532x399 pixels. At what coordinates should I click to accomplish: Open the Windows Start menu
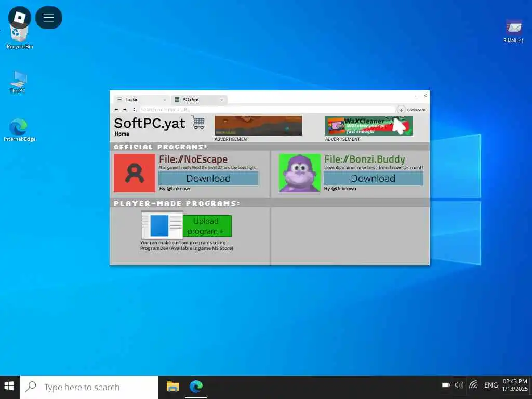coord(9,387)
